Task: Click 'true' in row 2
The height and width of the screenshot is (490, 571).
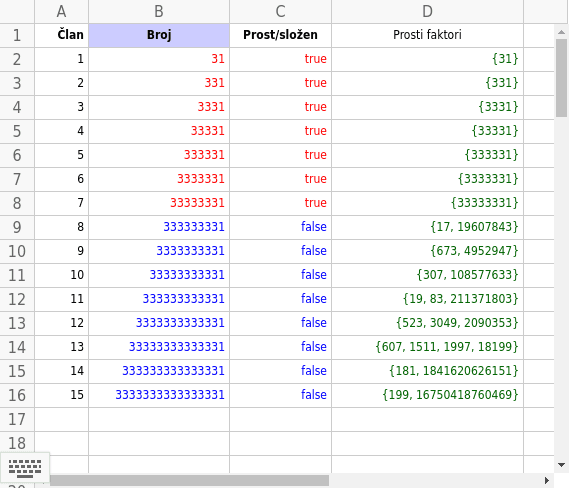Action: pos(315,59)
